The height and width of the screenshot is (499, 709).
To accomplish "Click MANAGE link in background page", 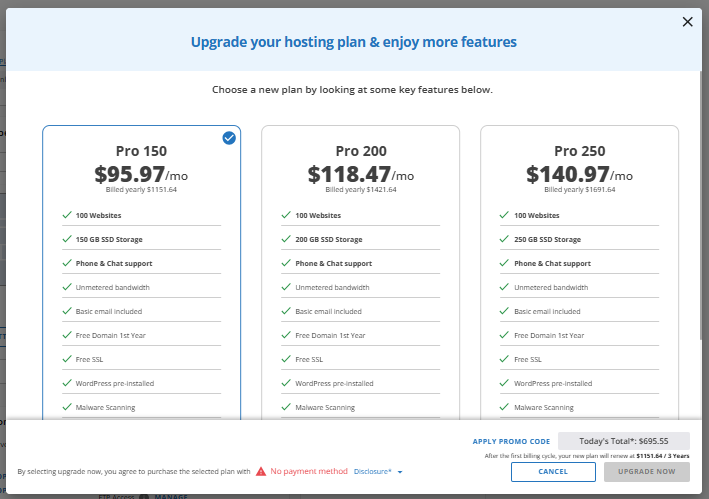I will coord(171,496).
